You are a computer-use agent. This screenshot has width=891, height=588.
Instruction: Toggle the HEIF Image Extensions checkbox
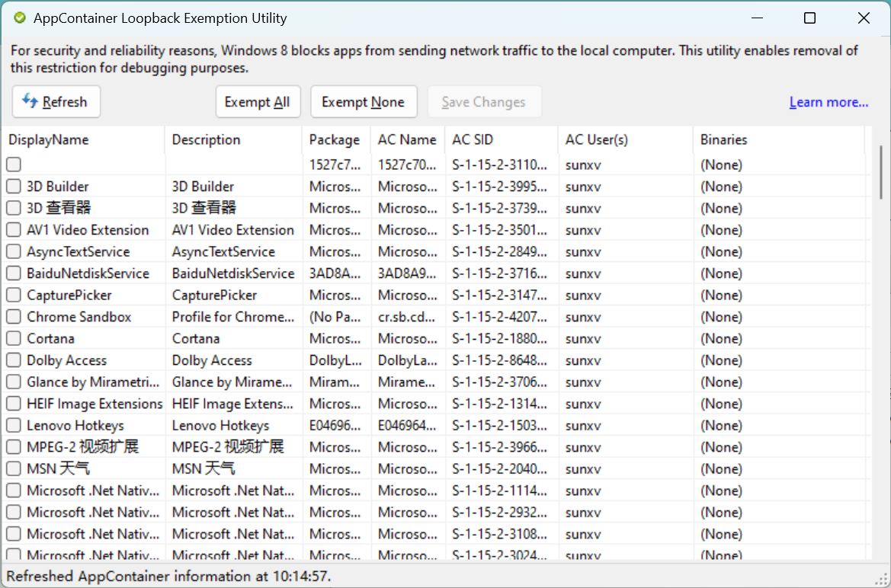(14, 404)
